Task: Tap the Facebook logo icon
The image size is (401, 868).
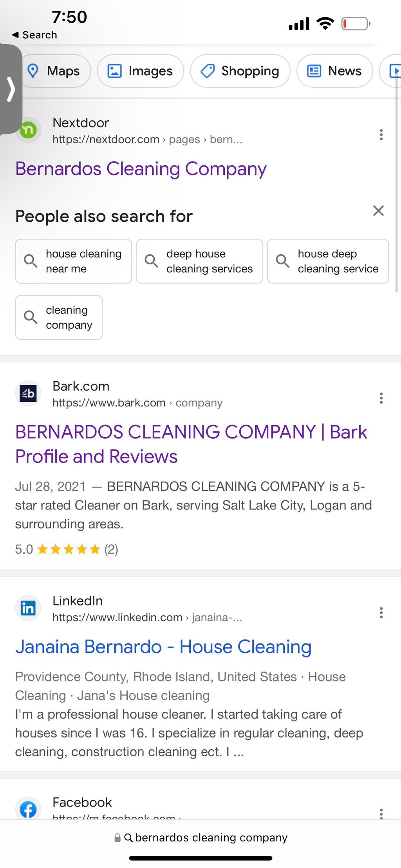Action: tap(28, 809)
